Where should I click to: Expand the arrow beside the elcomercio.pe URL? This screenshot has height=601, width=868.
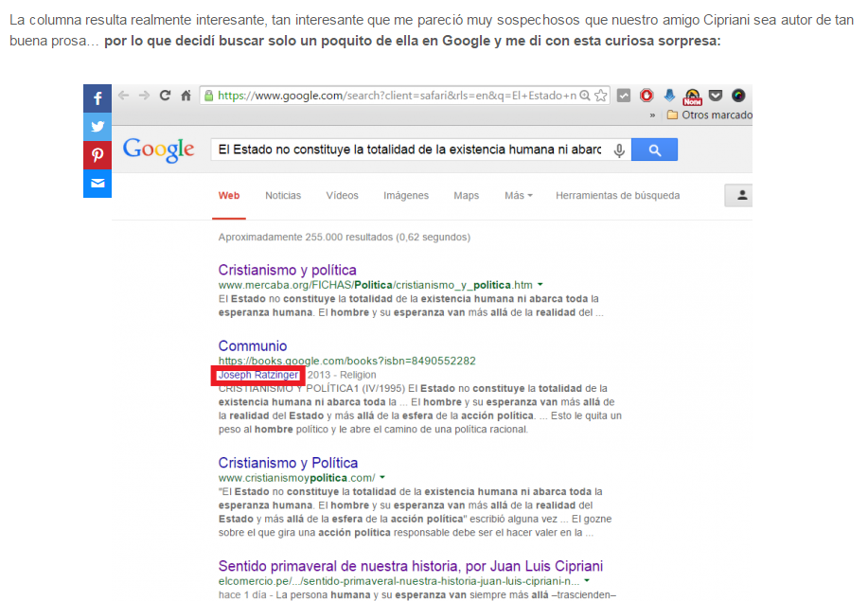click(x=587, y=580)
